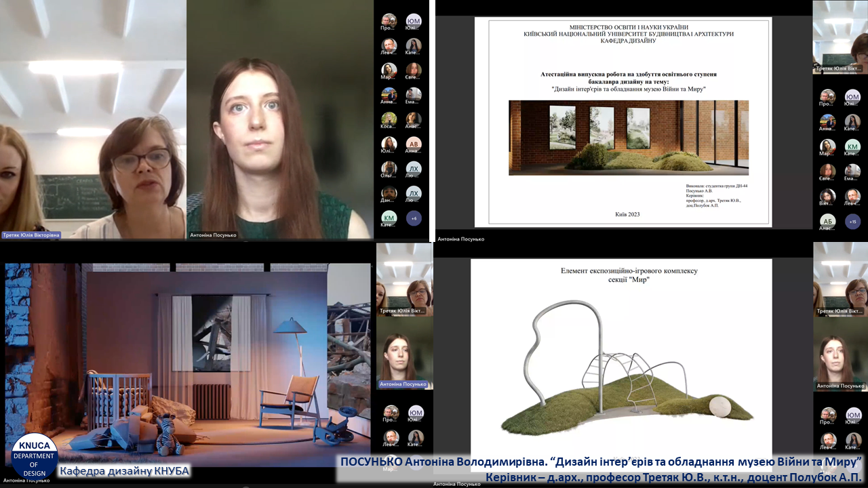868x488 pixels.
Task: Click the Ема… avatar beside the title slide
Action: (852, 171)
